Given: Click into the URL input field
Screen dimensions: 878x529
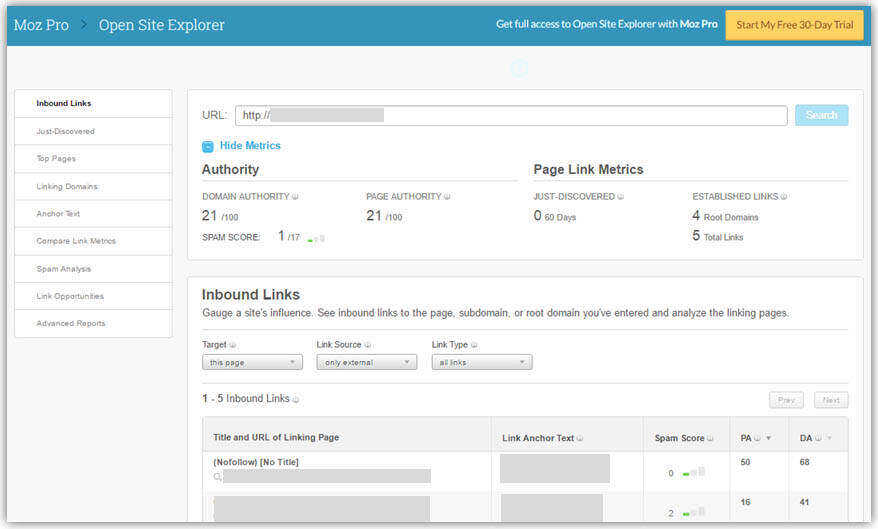Looking at the screenshot, I should (511, 115).
